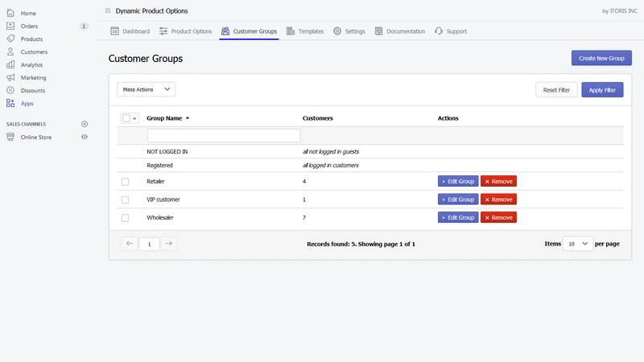The width and height of the screenshot is (644, 362).
Task: Click the 'Registered' group name
Action: click(x=159, y=166)
